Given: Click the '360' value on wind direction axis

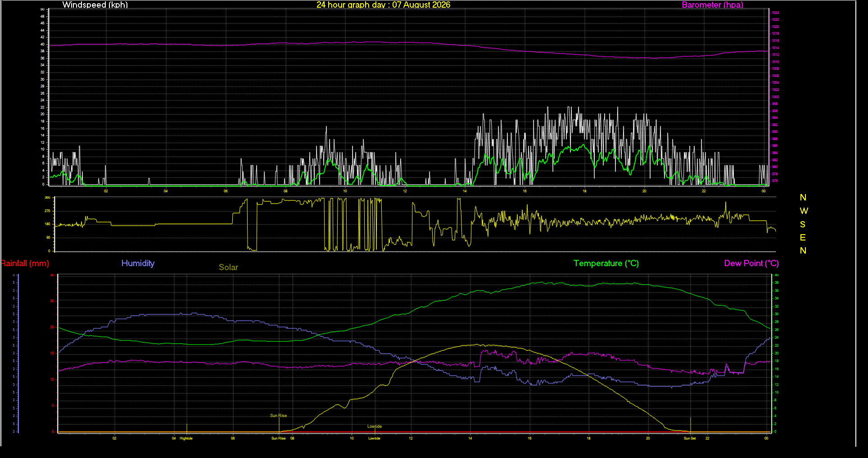Looking at the screenshot, I should 47,198.
